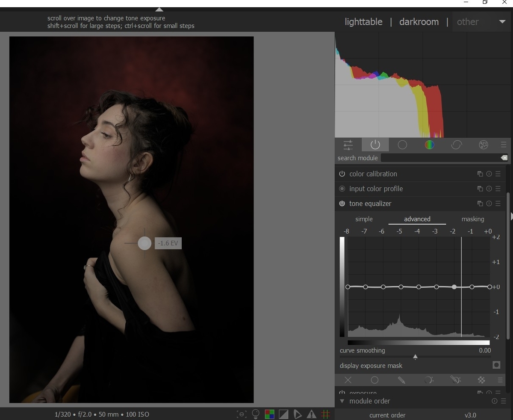Screen dimensions: 513x420
Task: Open the color modules group tab
Action: 429,145
